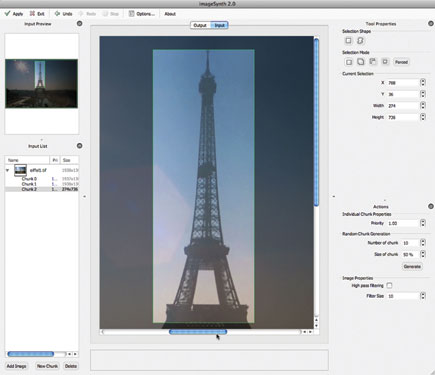Click the Number of chunk stepper
Screen dimensions: 435x375
(x=423, y=243)
